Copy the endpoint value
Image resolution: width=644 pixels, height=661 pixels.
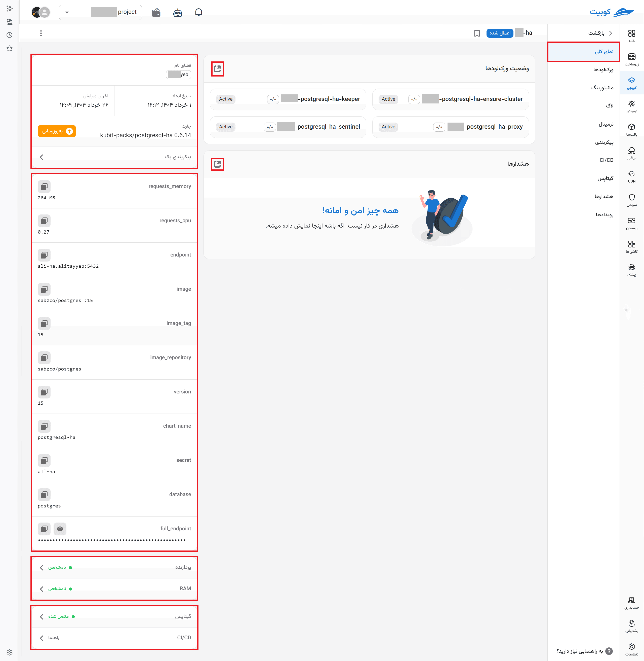pyautogui.click(x=44, y=255)
